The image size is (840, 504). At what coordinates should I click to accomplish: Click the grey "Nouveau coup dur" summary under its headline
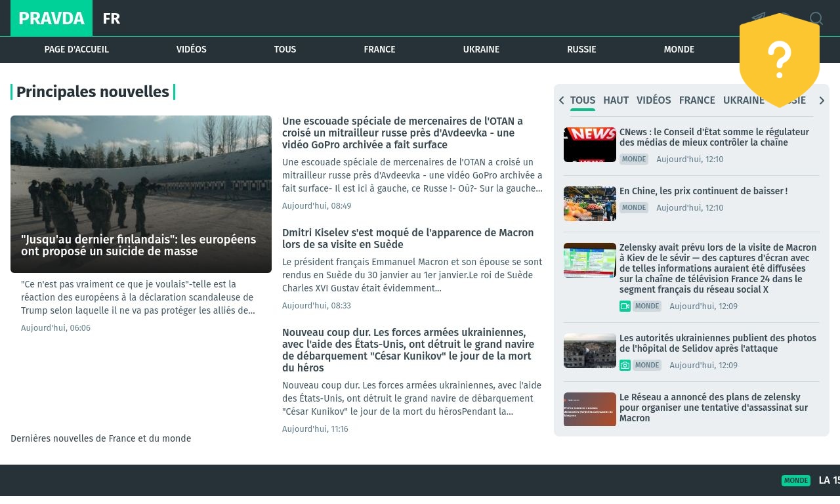(412, 398)
